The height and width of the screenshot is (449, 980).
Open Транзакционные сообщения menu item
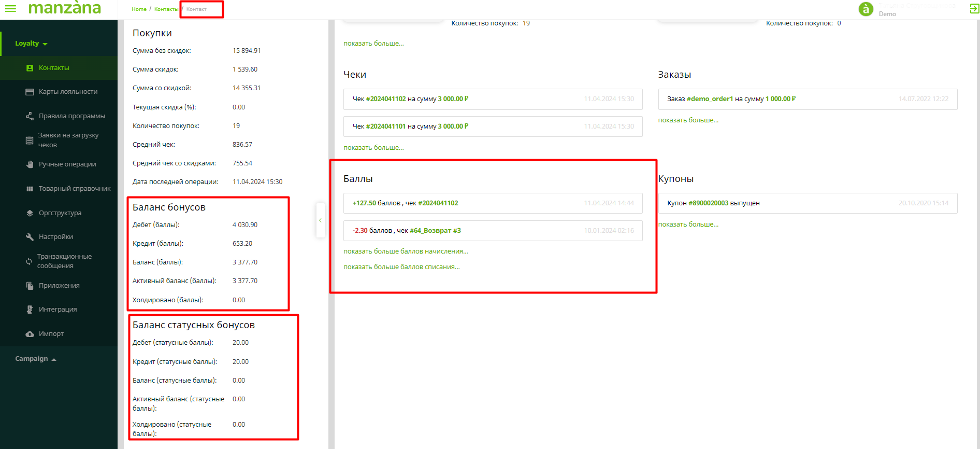point(64,261)
